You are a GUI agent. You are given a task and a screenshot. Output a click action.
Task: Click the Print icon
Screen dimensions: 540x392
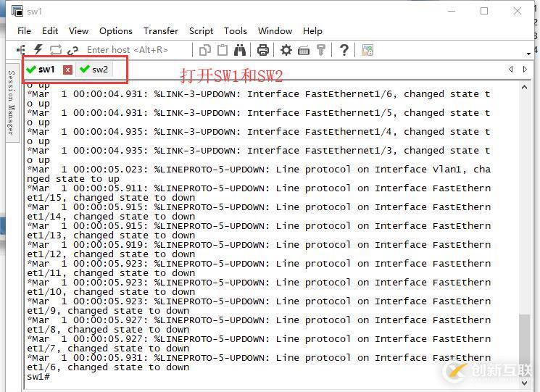[x=263, y=50]
